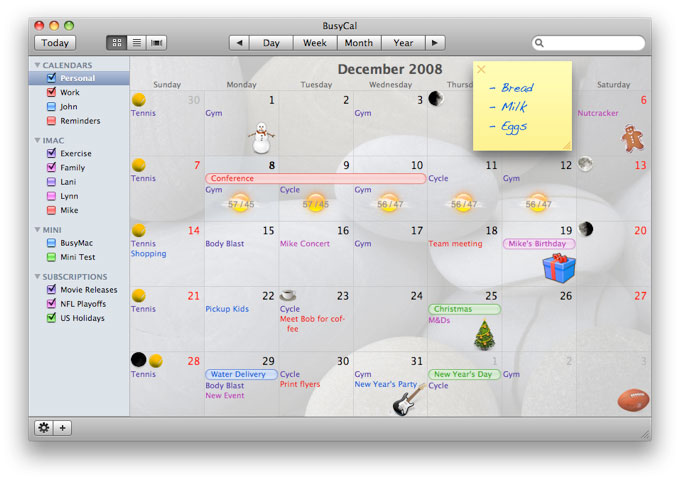Select the Pickup Kids event

click(x=227, y=309)
